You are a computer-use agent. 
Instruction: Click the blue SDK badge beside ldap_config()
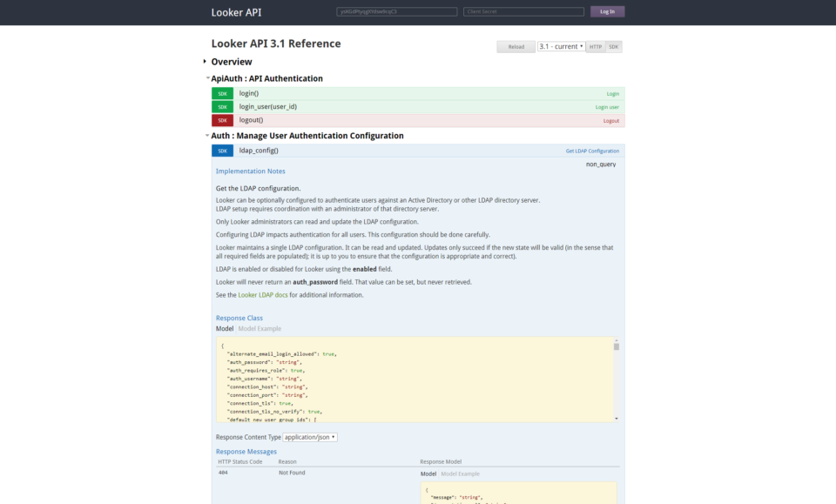click(222, 150)
